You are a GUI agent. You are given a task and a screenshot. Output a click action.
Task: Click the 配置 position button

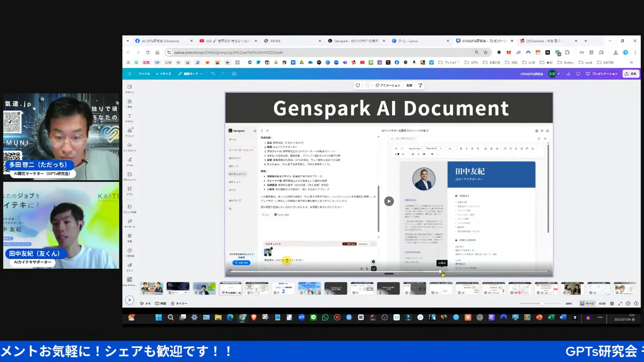(x=409, y=85)
